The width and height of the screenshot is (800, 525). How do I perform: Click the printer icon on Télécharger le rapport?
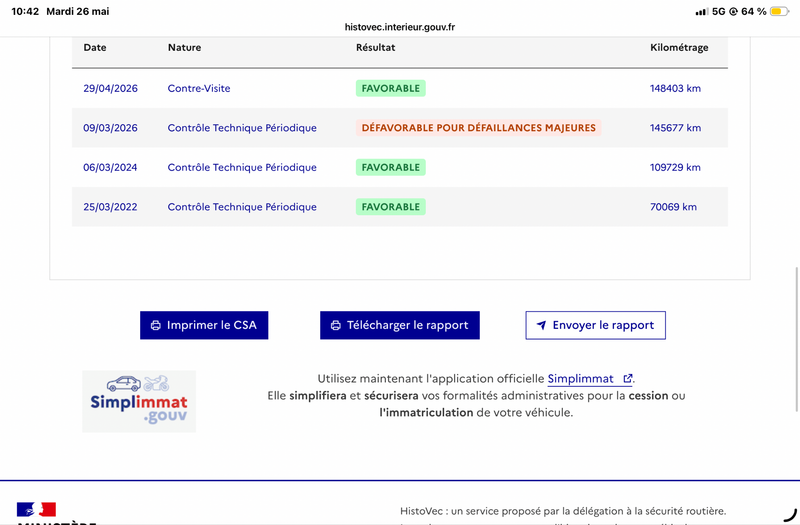click(x=336, y=326)
